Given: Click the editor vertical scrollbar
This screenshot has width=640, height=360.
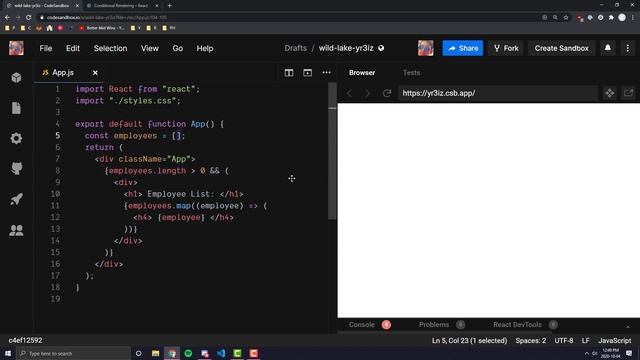Looking at the screenshot, I should (332, 151).
